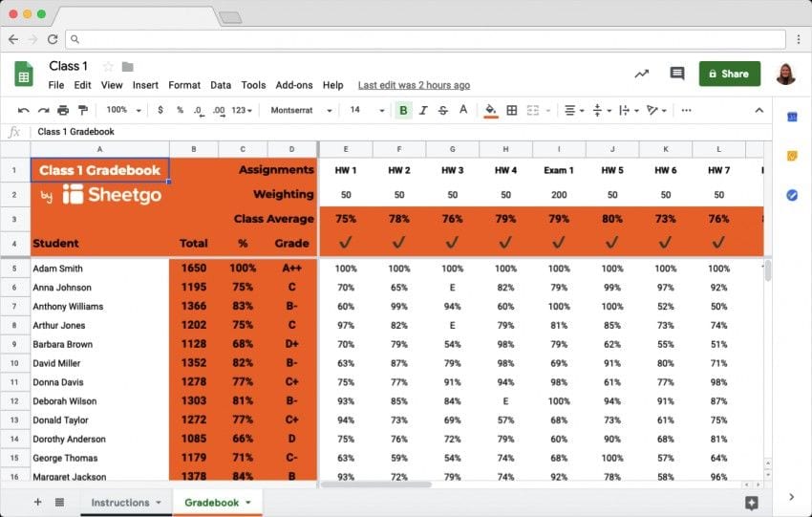This screenshot has width=812, height=517.
Task: Click the user account avatar
Action: click(785, 75)
